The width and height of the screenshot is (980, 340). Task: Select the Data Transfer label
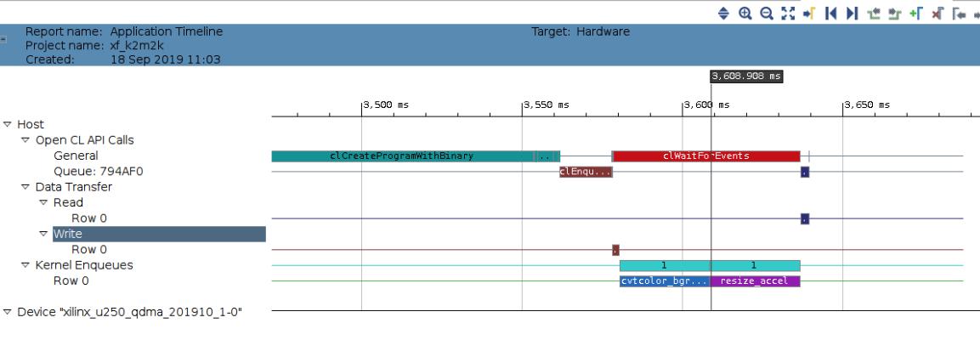pyautogui.click(x=74, y=187)
